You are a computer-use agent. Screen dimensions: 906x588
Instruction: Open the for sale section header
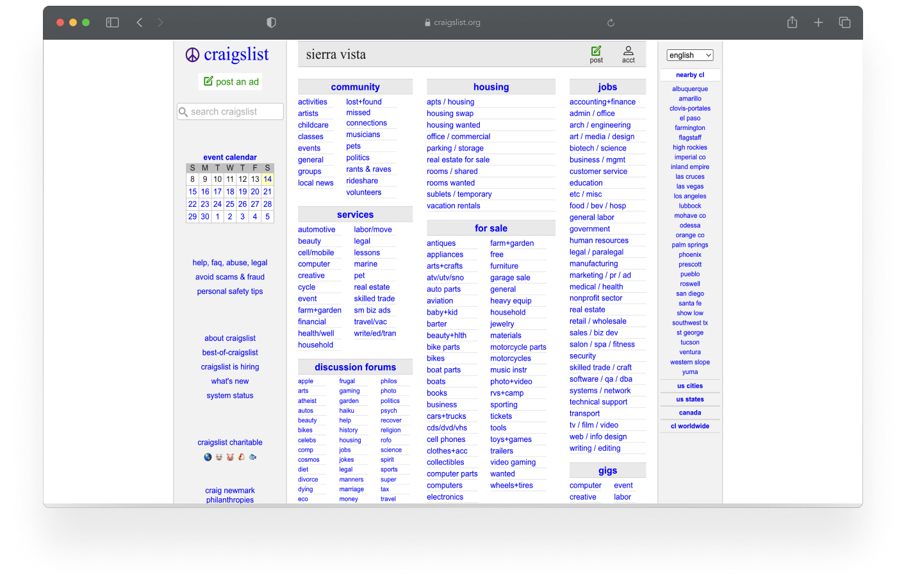[x=491, y=228]
